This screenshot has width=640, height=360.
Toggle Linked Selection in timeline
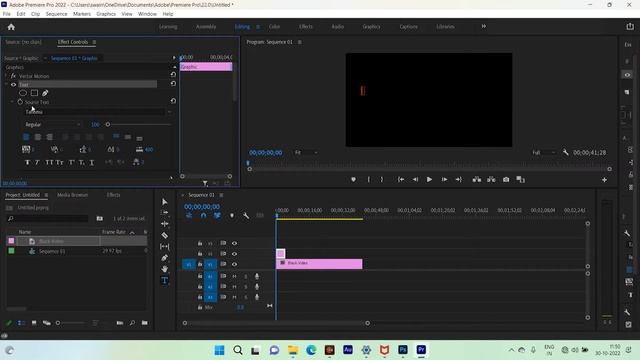(x=217, y=216)
